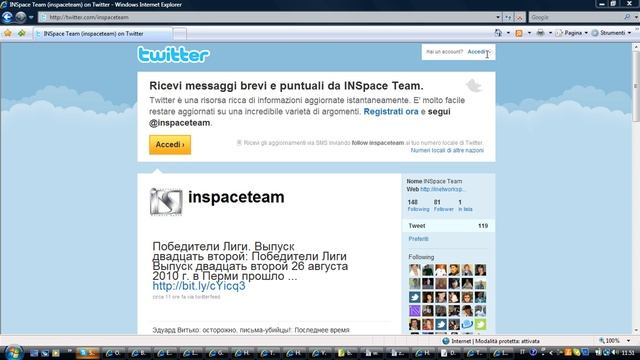The width and height of the screenshot is (640, 360).
Task: Click the browser Back arrow button
Action: pos(7,17)
